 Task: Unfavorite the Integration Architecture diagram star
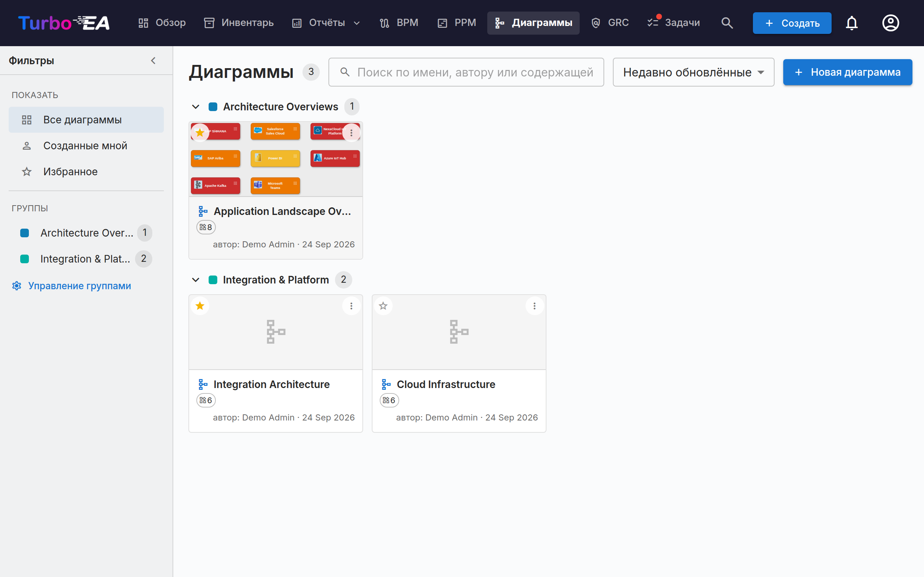200,306
